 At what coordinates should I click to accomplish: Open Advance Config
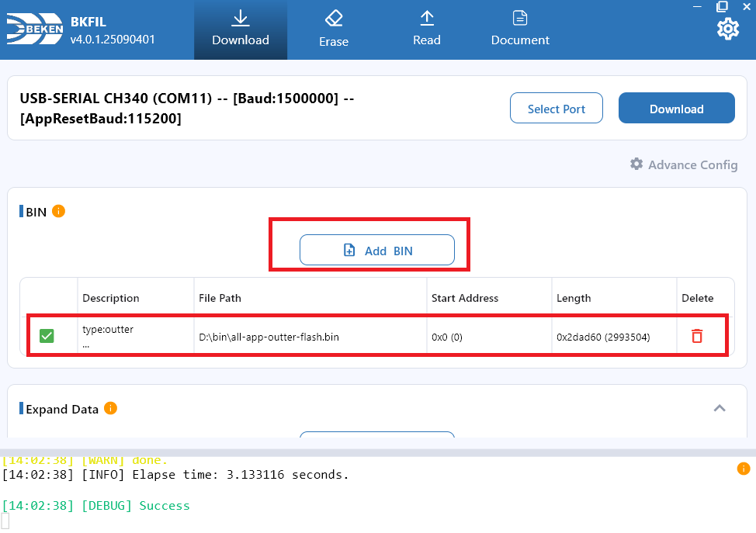[x=684, y=164]
